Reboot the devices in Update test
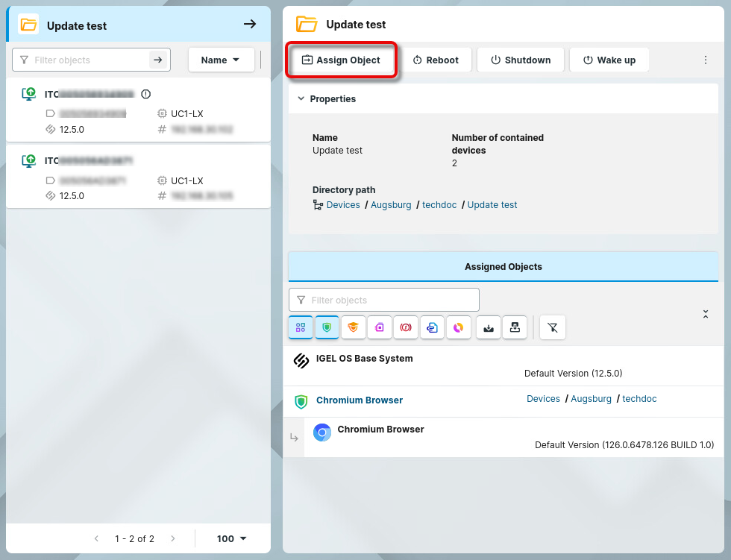The height and width of the screenshot is (560, 731). (x=436, y=60)
